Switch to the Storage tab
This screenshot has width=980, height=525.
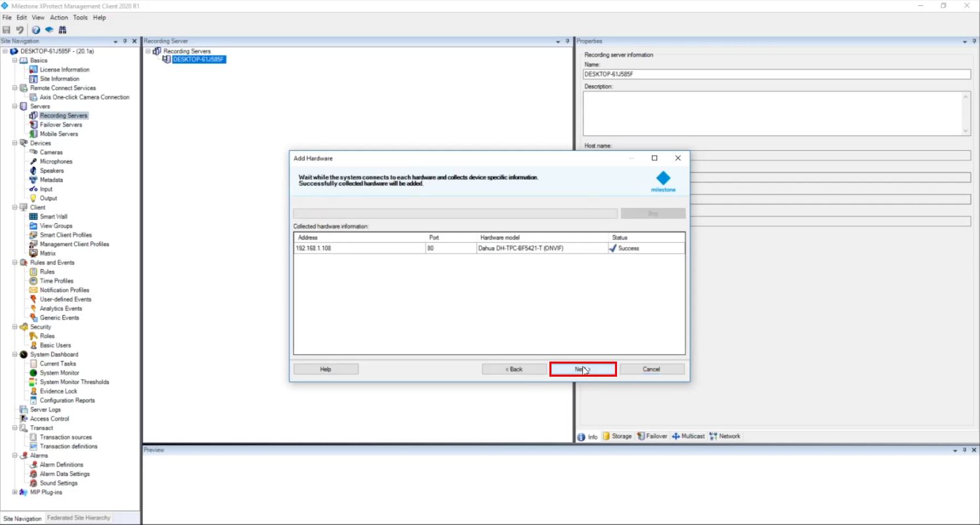coord(618,436)
